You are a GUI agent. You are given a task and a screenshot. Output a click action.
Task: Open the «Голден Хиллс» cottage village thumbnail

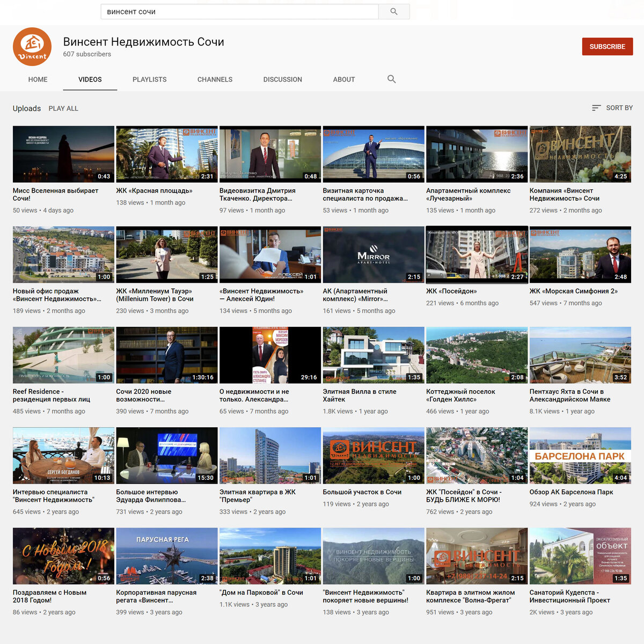pos(477,355)
